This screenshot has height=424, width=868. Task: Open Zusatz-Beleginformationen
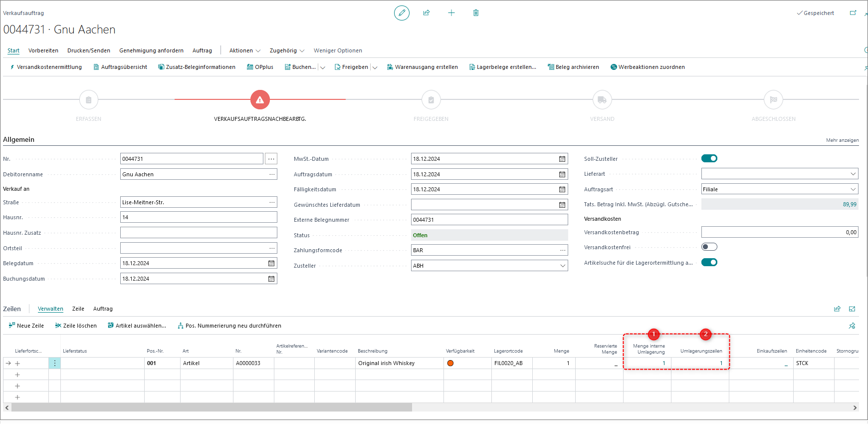[197, 67]
